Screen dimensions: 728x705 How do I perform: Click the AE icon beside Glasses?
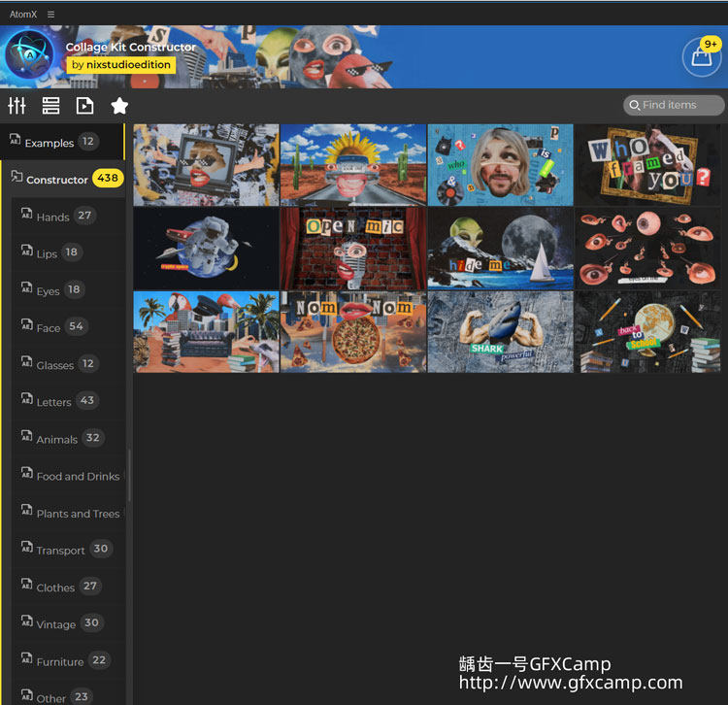click(x=27, y=362)
